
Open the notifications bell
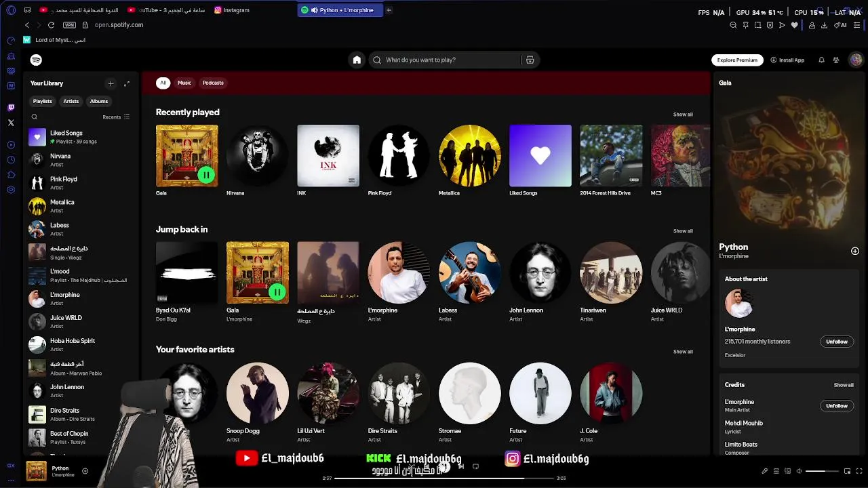pos(821,60)
